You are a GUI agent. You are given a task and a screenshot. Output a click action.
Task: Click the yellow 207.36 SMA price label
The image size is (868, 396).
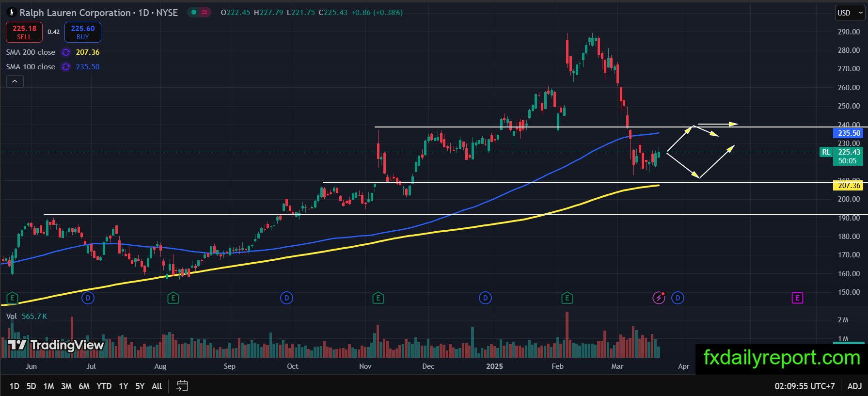849,185
